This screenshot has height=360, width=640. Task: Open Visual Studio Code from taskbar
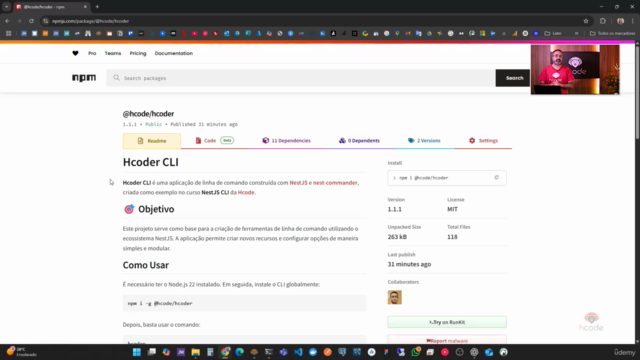click(x=298, y=352)
